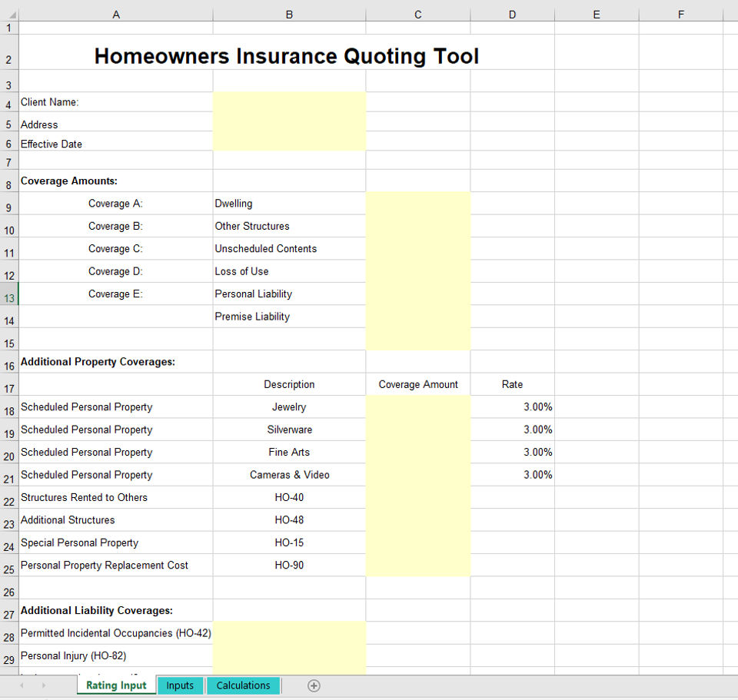Click the select-all corner of the grid
This screenshot has height=700, width=738.
point(8,14)
